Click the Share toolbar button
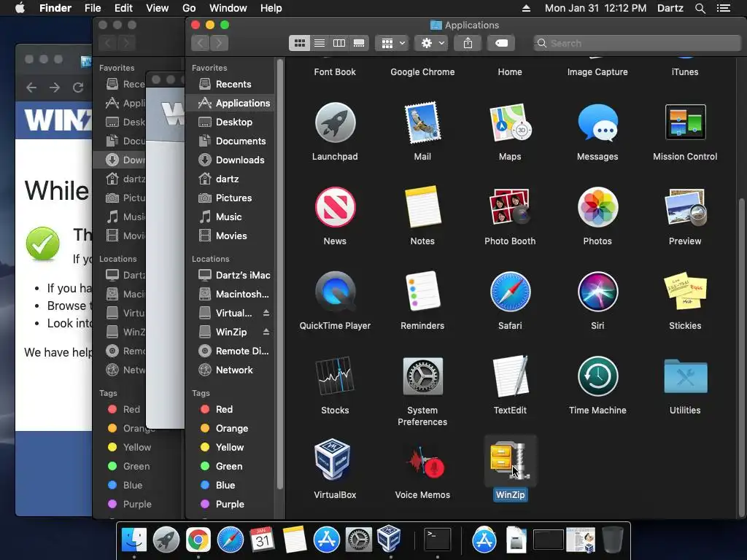This screenshot has width=747, height=560. coord(468,43)
